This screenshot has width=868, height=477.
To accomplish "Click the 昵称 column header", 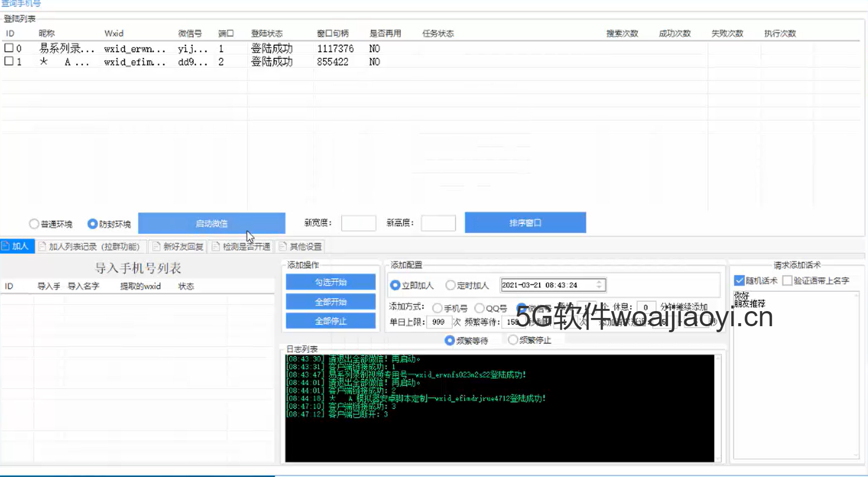I will coord(46,33).
